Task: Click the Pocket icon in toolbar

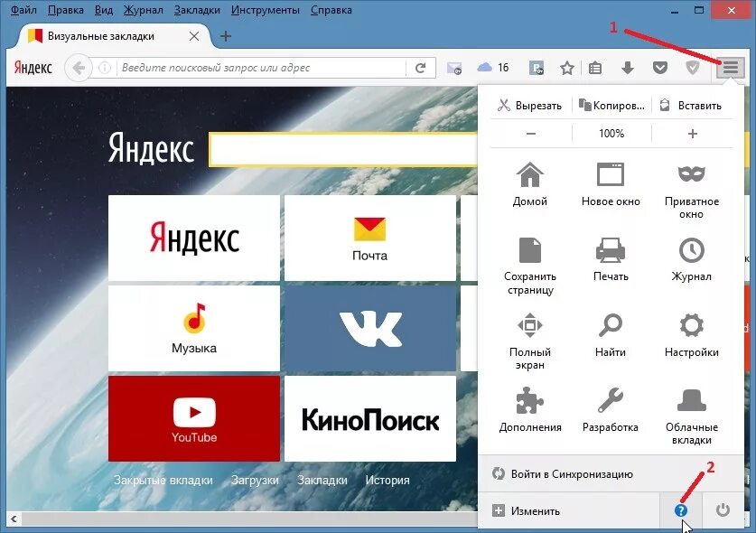Action: (x=660, y=68)
